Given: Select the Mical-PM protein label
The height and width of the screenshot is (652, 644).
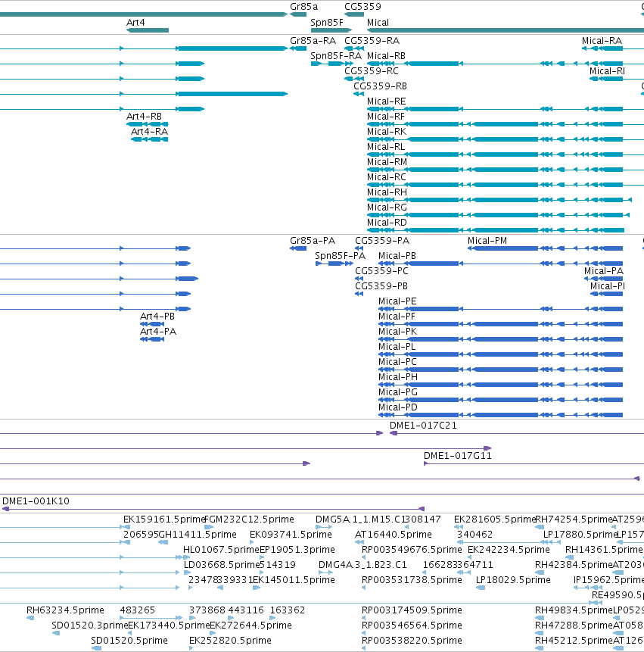Looking at the screenshot, I should 487,241.
